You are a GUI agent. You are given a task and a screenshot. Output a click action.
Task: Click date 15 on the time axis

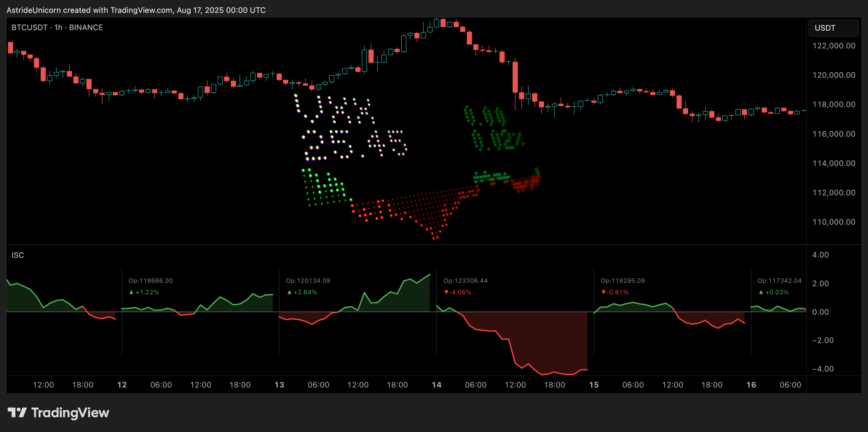[594, 385]
